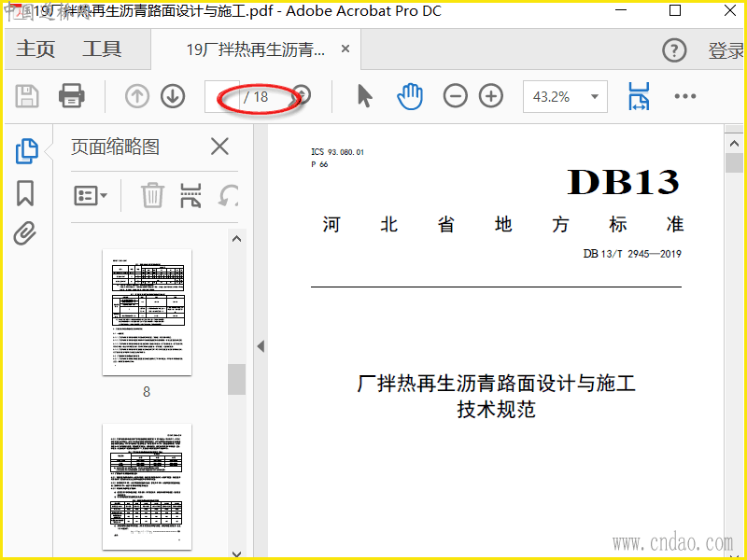Go to next page arrow

(x=173, y=96)
